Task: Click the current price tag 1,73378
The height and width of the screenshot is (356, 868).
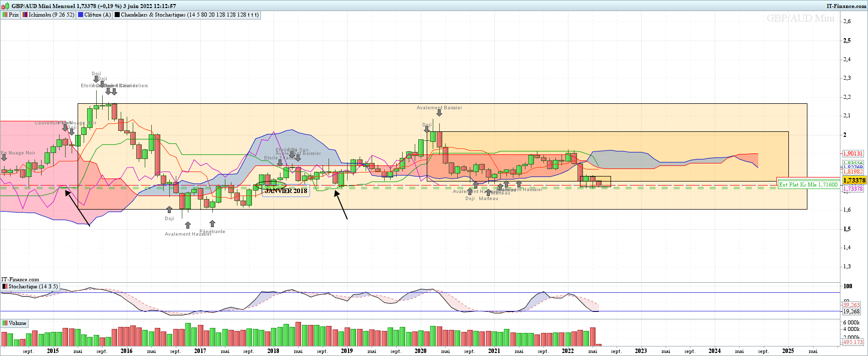Action: [x=854, y=181]
